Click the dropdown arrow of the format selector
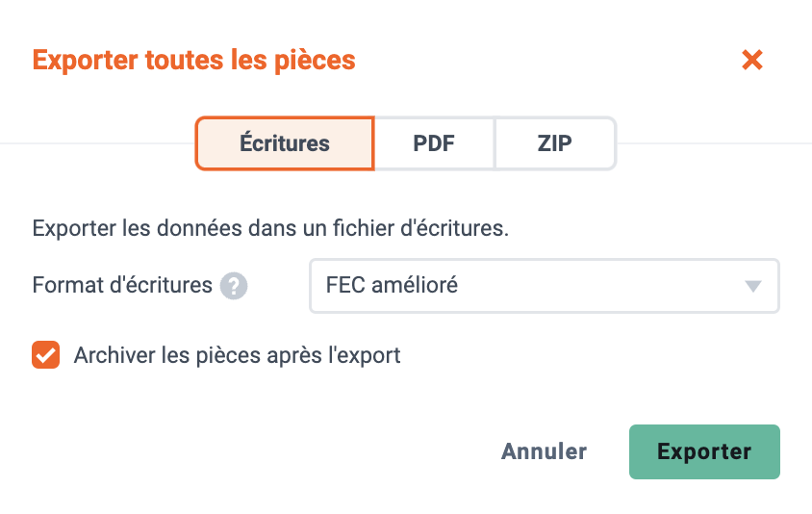Image resolution: width=812 pixels, height=514 pixels. [752, 286]
